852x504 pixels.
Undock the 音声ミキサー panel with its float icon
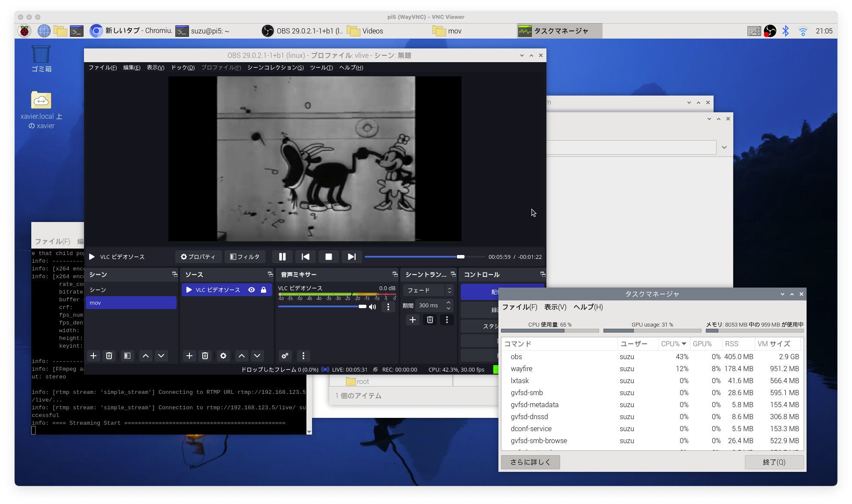pyautogui.click(x=395, y=274)
